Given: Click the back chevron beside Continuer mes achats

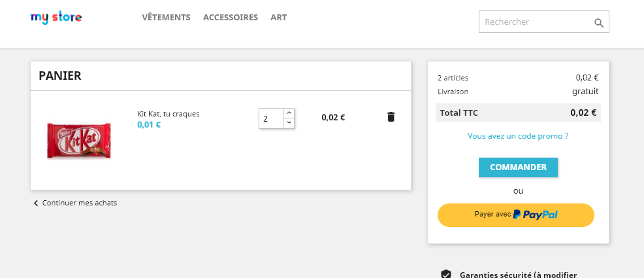Looking at the screenshot, I should (x=36, y=203).
